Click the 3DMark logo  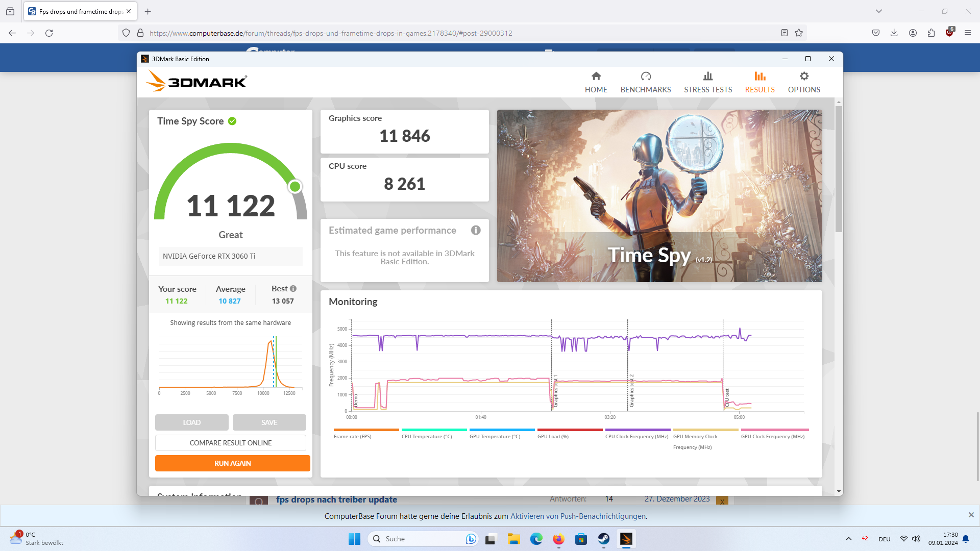point(197,82)
